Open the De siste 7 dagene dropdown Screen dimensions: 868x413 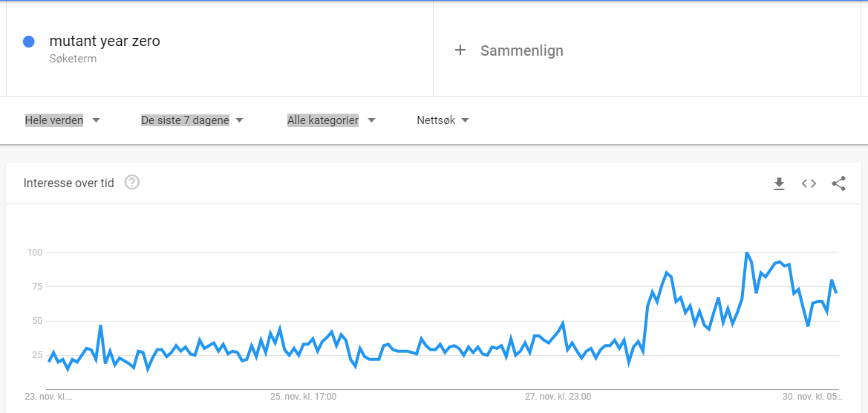192,120
